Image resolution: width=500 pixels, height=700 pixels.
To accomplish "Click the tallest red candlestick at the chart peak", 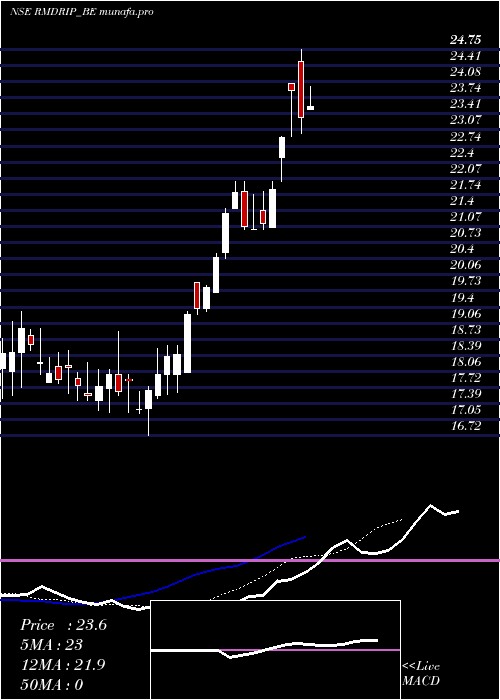I will point(301,90).
